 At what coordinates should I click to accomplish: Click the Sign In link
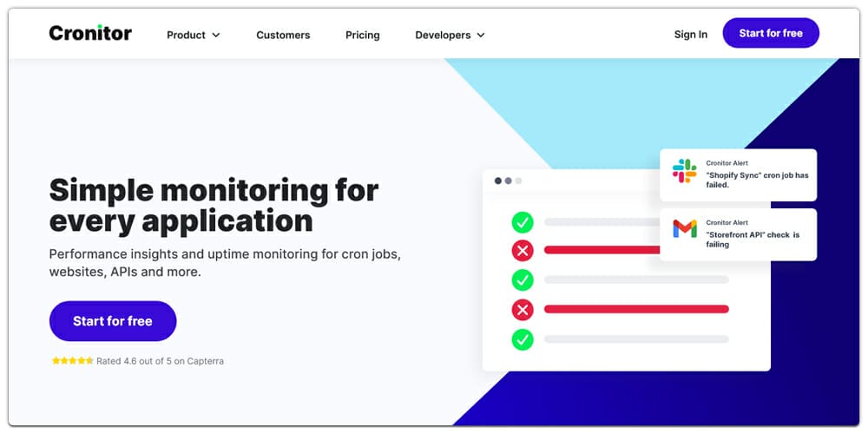tap(690, 35)
